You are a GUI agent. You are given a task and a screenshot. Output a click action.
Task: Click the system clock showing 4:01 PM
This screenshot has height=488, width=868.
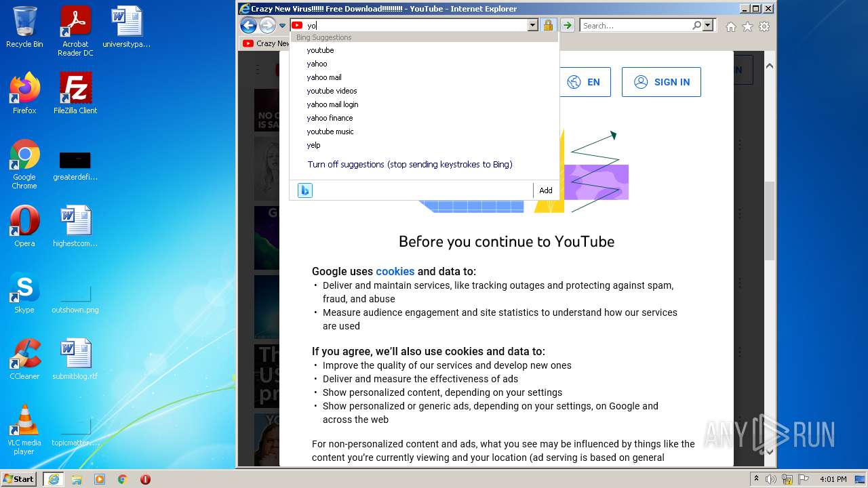[x=833, y=479]
